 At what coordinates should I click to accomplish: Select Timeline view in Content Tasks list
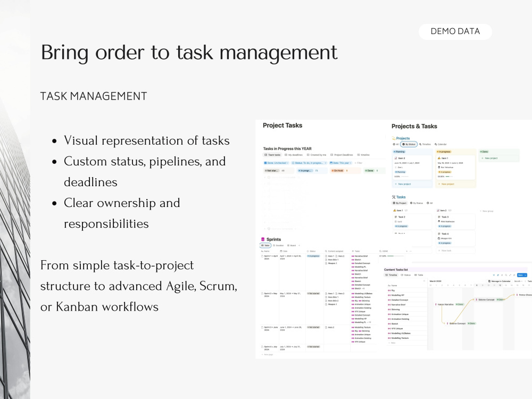point(391,275)
